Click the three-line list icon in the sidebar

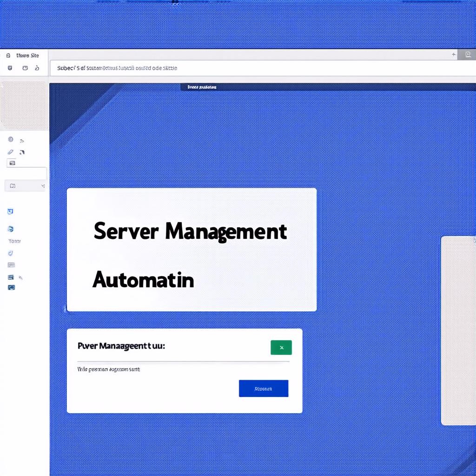point(11,265)
